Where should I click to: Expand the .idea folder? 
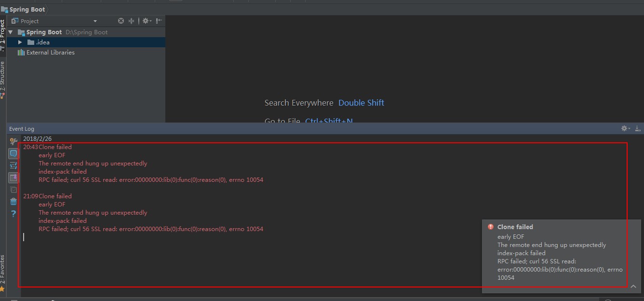point(20,42)
